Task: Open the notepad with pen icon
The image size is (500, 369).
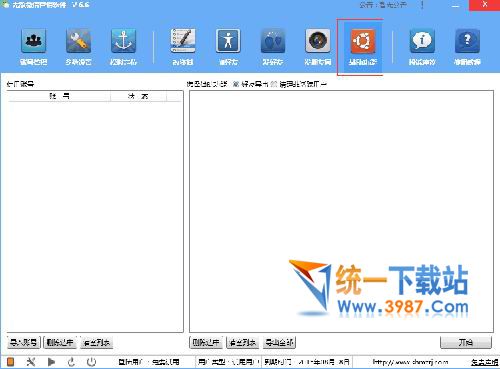Action: (183, 41)
